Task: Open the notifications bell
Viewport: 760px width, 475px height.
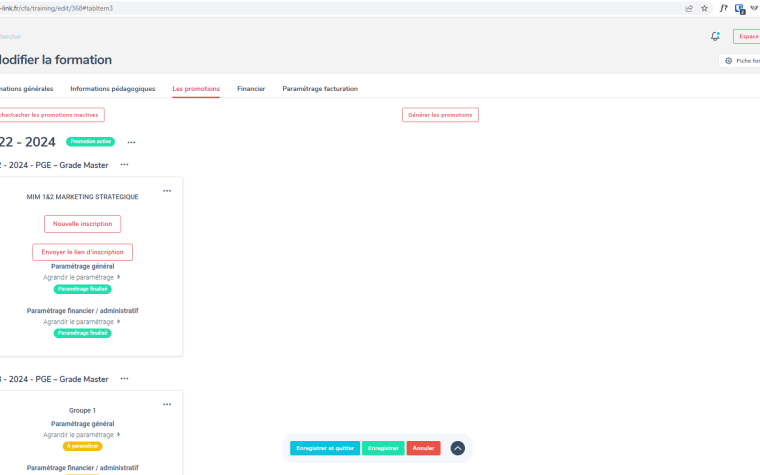Action: [x=715, y=36]
